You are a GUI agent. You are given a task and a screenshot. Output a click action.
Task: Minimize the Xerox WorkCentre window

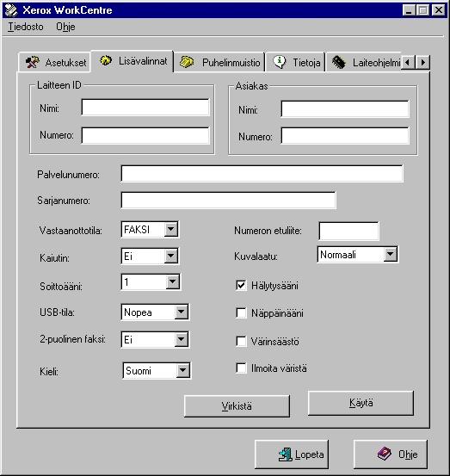tap(409, 10)
